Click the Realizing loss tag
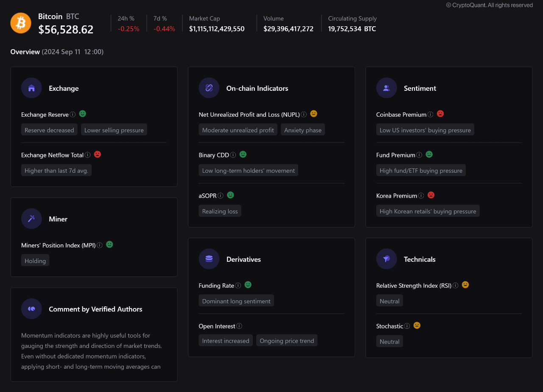The height and width of the screenshot is (392, 543). pos(220,211)
